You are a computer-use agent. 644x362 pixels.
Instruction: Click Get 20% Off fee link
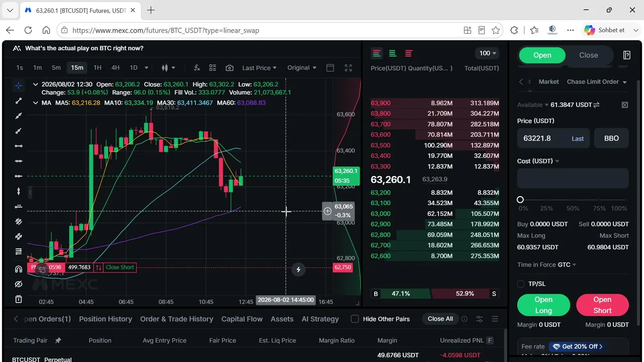pos(578,346)
